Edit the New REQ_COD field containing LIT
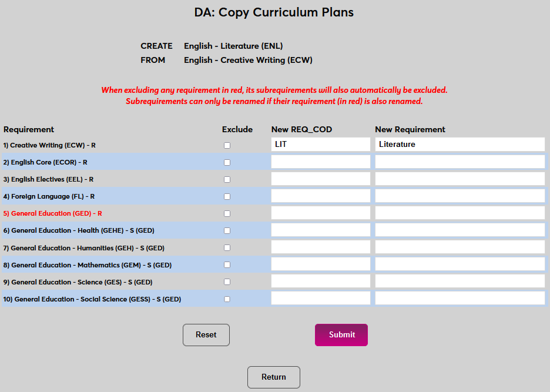This screenshot has width=550, height=392. tap(321, 145)
